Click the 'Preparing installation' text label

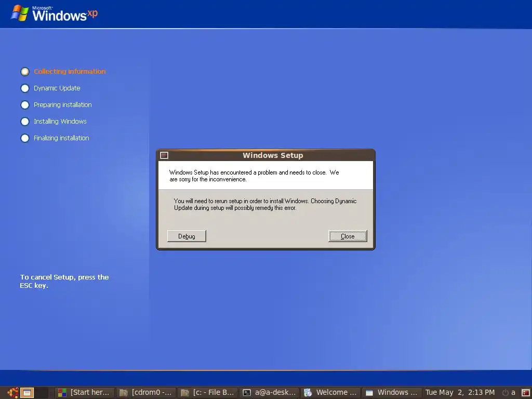coord(63,104)
